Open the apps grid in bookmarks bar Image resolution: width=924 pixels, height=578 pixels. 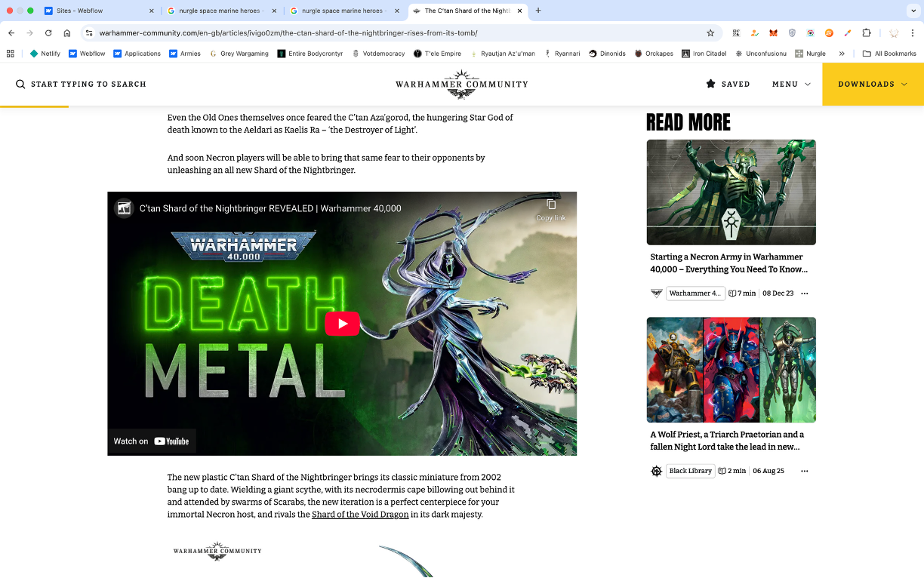11,54
